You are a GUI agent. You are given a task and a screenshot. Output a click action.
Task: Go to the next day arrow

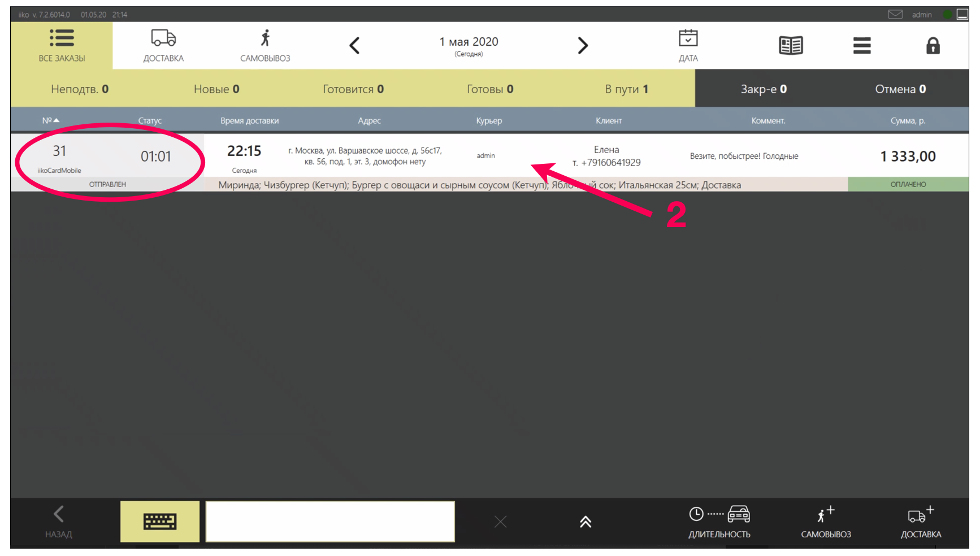[583, 46]
